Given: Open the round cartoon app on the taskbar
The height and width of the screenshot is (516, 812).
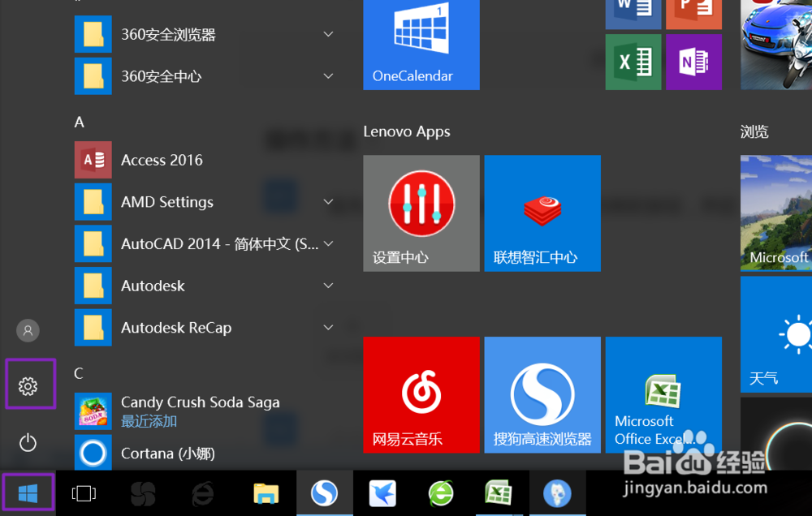Looking at the screenshot, I should (x=557, y=493).
